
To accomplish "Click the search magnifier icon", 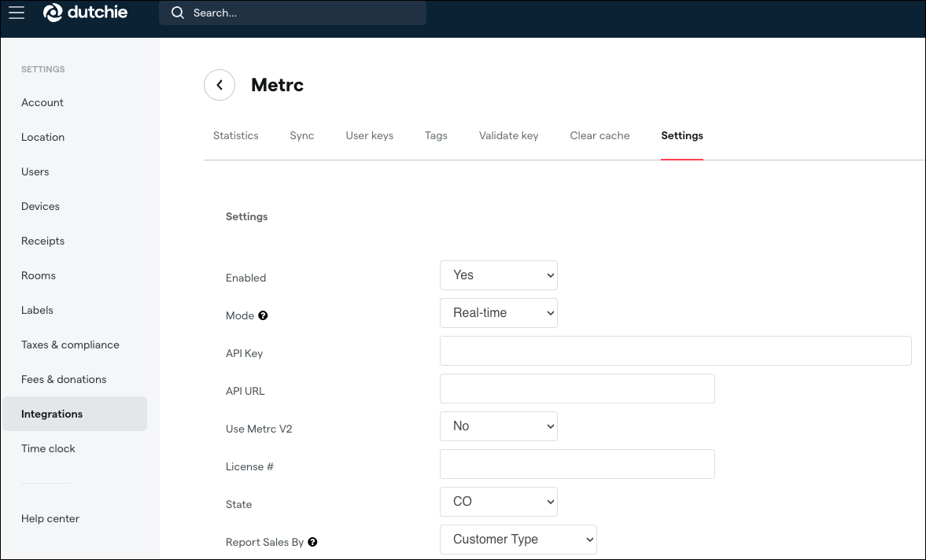I will point(177,13).
